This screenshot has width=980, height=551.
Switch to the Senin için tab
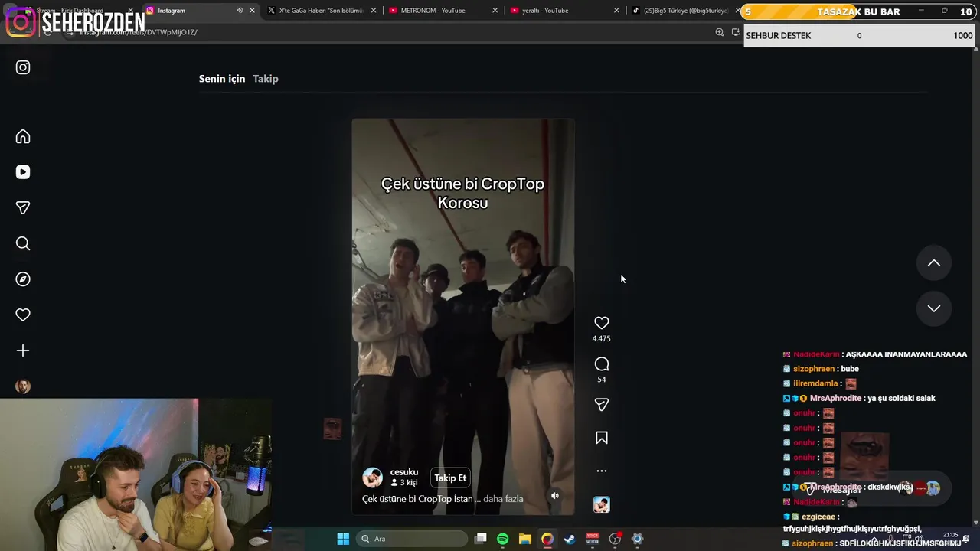tap(222, 79)
